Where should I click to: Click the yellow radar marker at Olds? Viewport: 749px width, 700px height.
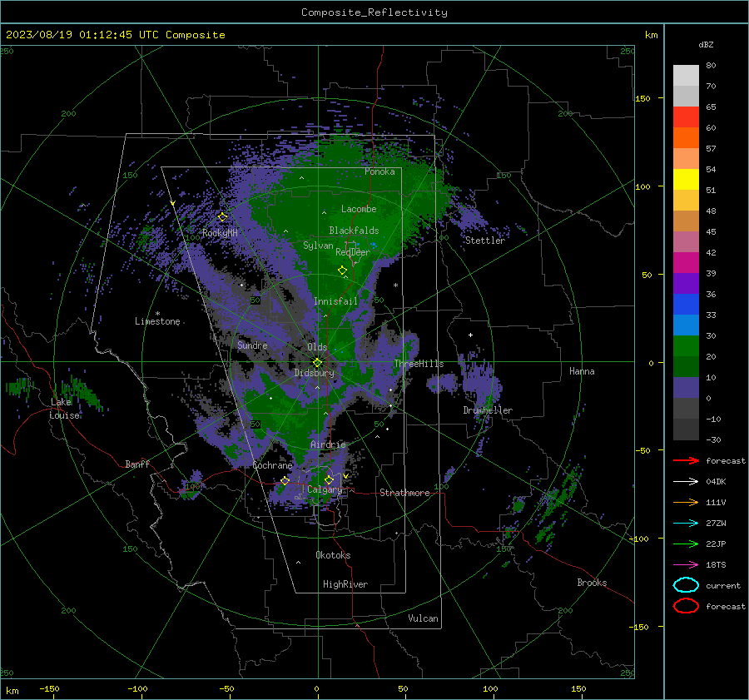(318, 363)
